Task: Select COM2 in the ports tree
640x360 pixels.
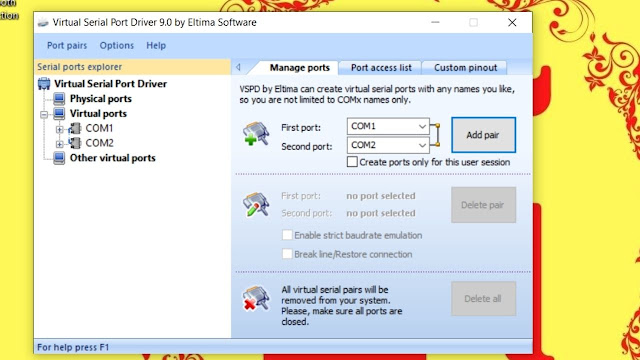Action: 99,143
